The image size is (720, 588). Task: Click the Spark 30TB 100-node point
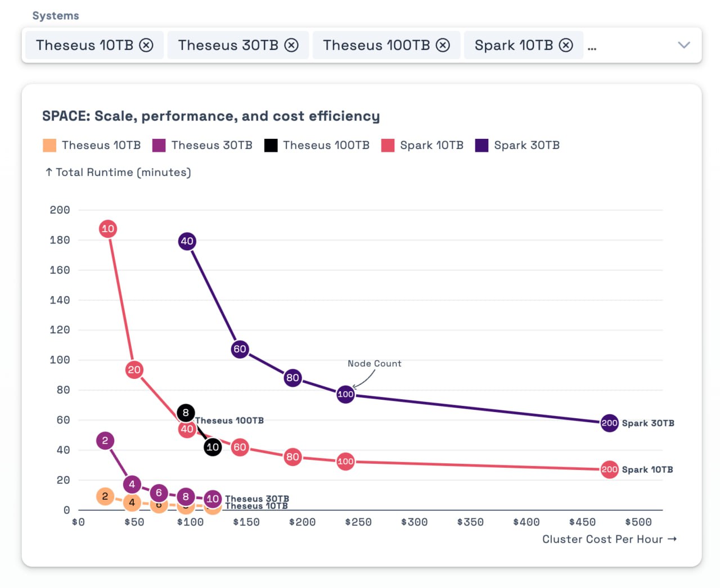pos(345,394)
